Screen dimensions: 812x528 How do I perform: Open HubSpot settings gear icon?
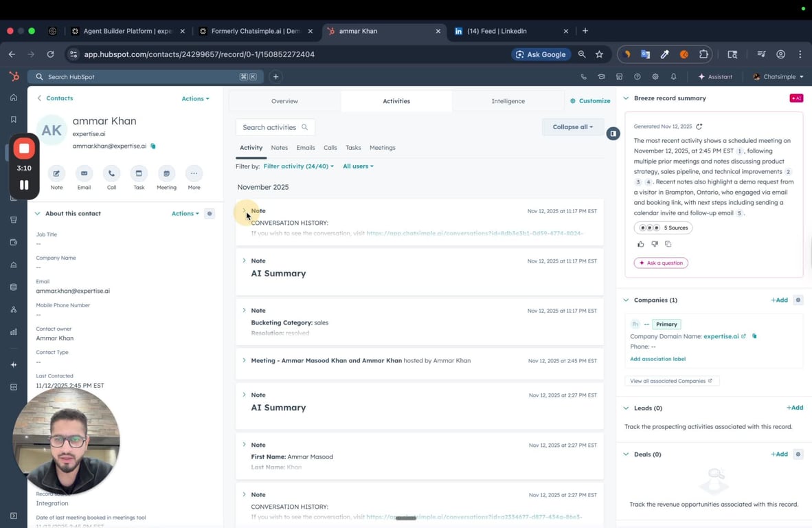click(655, 77)
